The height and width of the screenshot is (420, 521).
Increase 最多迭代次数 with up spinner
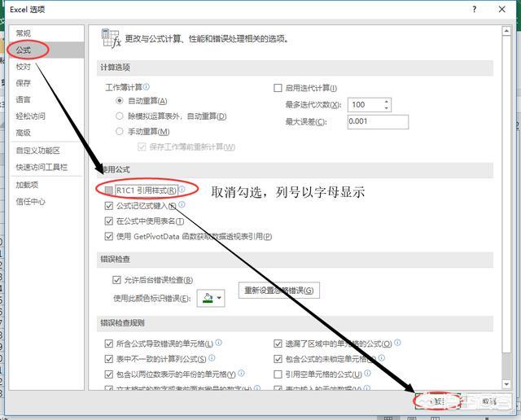387,102
